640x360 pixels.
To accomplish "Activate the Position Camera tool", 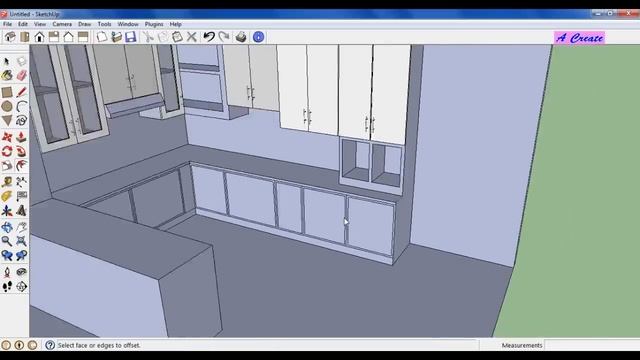I will click(x=7, y=272).
